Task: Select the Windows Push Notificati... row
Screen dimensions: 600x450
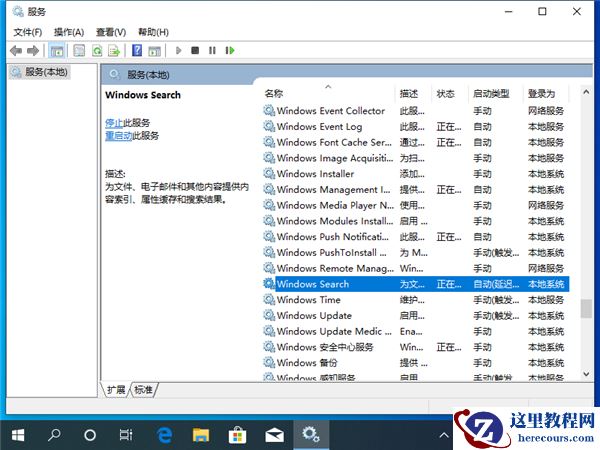Action: [x=416, y=237]
